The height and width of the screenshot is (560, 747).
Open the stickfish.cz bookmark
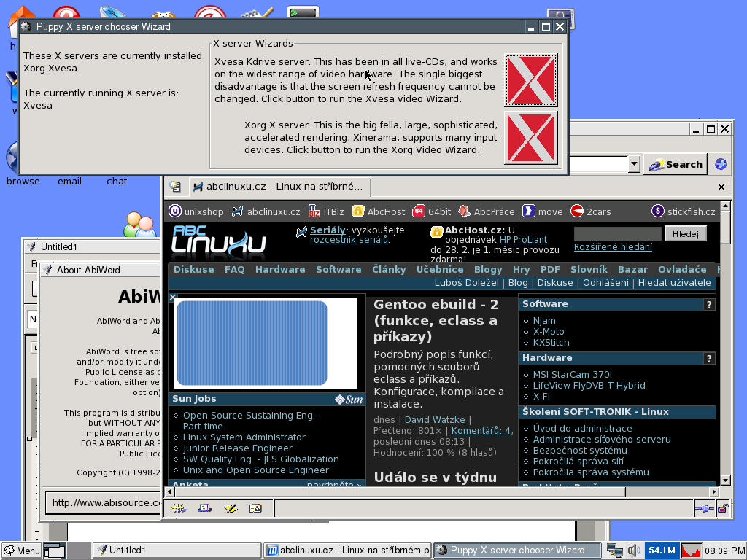[x=684, y=211]
